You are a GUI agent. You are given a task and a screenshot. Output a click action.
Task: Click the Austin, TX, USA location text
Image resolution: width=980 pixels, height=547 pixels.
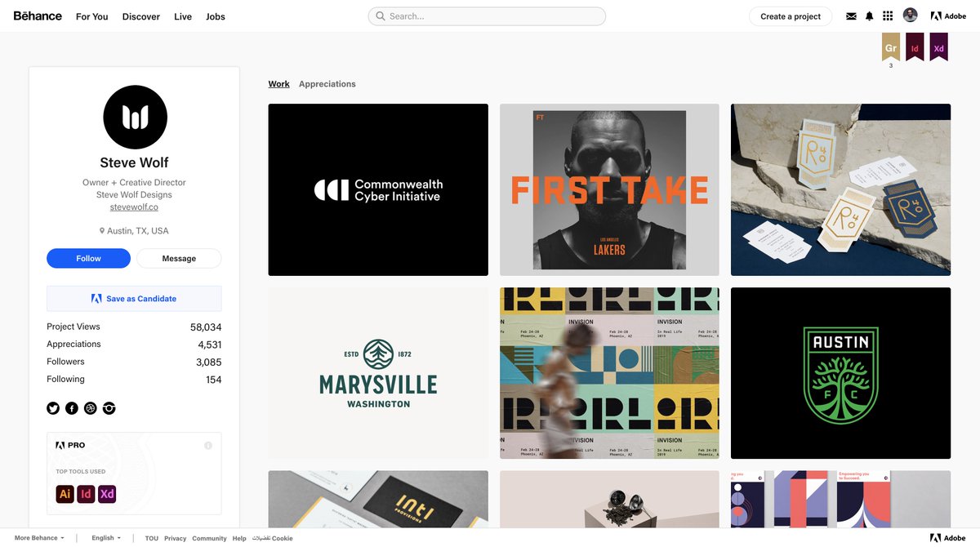(x=138, y=231)
